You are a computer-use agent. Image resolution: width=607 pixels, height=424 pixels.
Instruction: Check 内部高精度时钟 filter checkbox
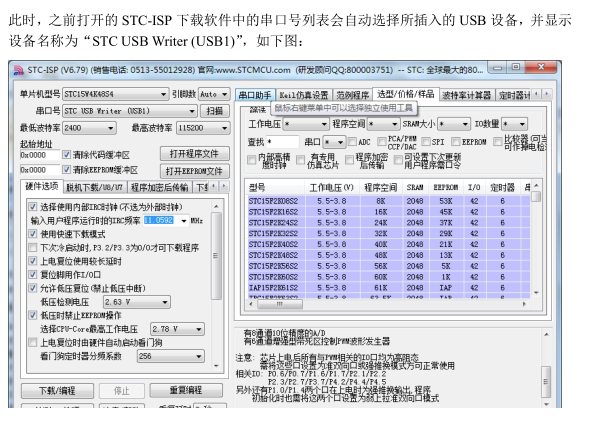(x=252, y=160)
